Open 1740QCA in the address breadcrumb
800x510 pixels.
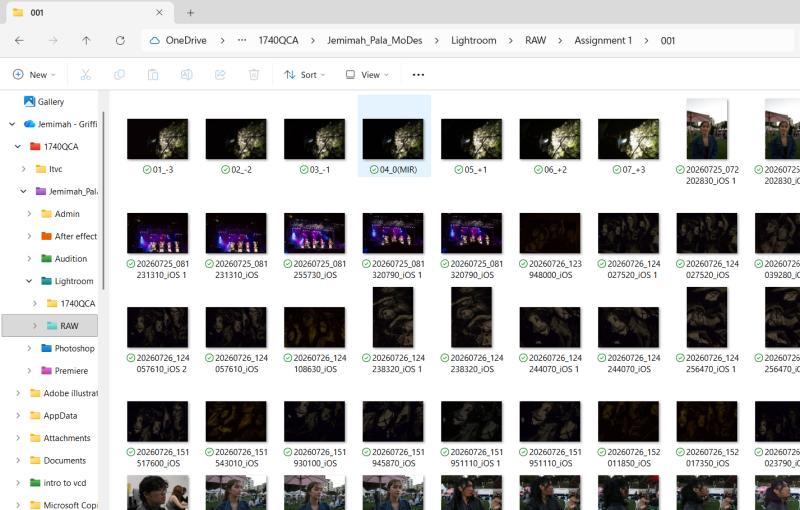click(278, 40)
